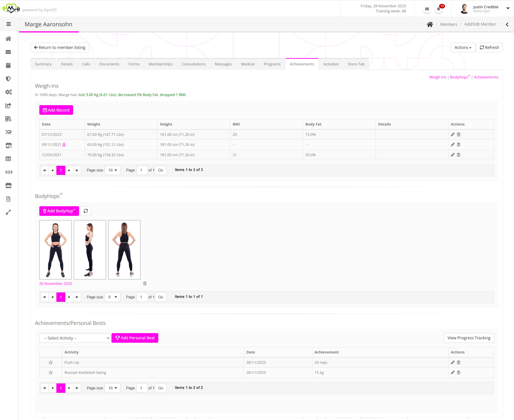The height and width of the screenshot is (420, 514).
Task: Open Weigh-Ins page size dropdown
Action: pyautogui.click(x=112, y=170)
